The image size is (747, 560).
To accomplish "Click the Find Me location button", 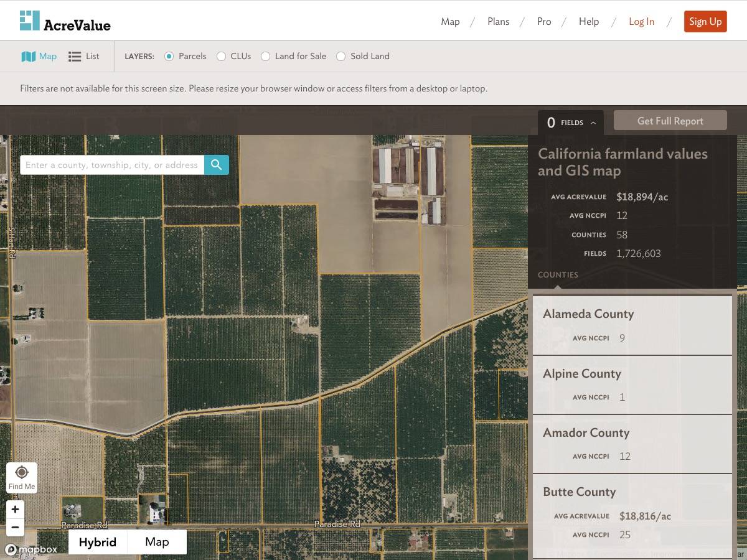I will pos(22,478).
